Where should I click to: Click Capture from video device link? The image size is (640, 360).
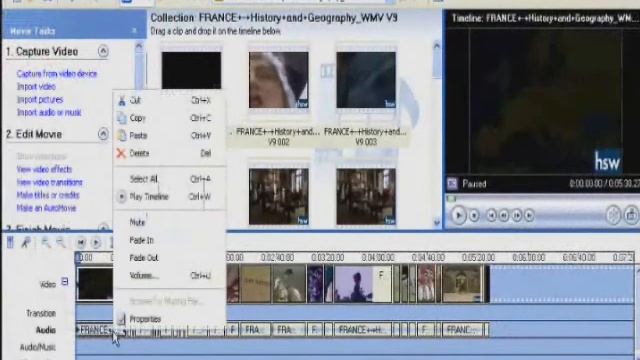pos(57,74)
